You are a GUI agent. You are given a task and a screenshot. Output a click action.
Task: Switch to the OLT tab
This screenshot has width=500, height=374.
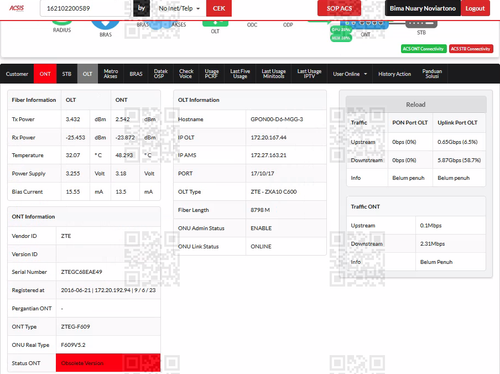coord(87,74)
